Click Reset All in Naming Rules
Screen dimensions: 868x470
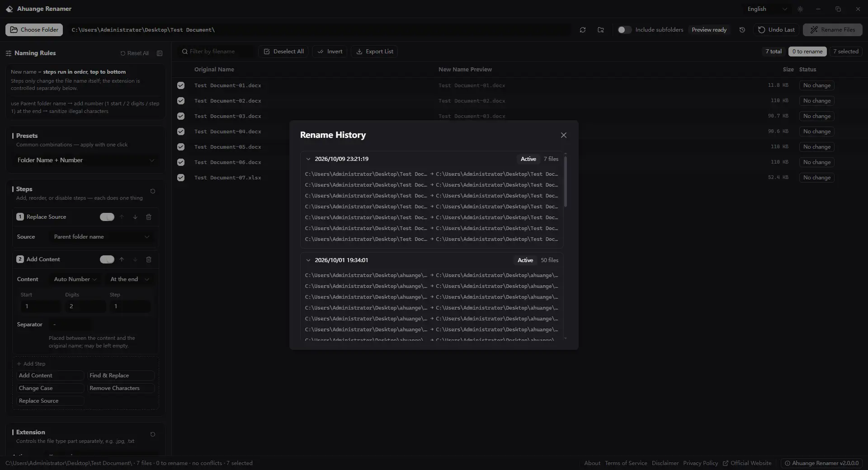(x=134, y=53)
